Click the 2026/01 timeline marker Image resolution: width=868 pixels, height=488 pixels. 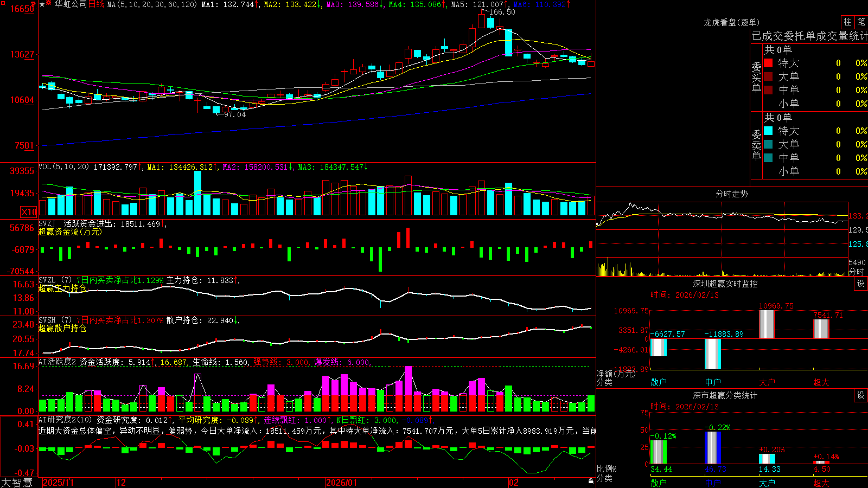(x=342, y=483)
